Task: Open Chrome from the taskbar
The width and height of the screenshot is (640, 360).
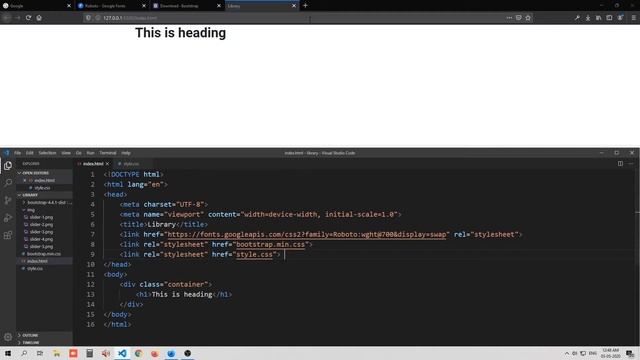Action: tap(138, 353)
